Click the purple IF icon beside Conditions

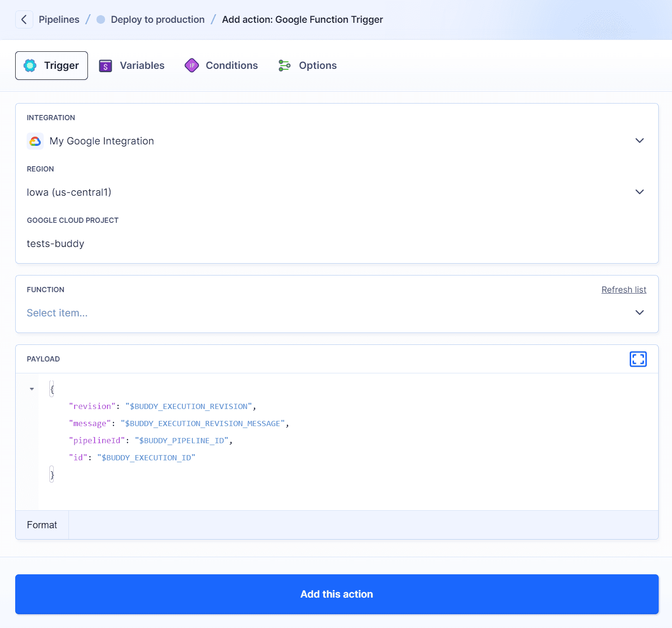point(192,66)
